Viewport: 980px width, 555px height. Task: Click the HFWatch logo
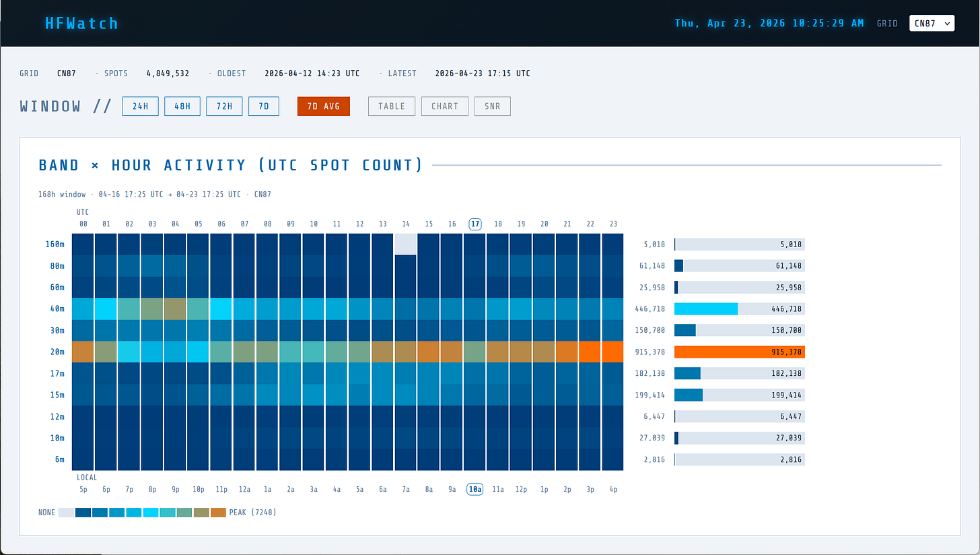pos(81,23)
